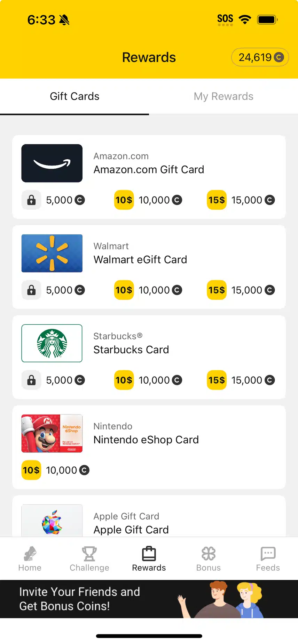Select the Walmart 15$ eGift option
This screenshot has width=298, height=644.
pos(241,290)
